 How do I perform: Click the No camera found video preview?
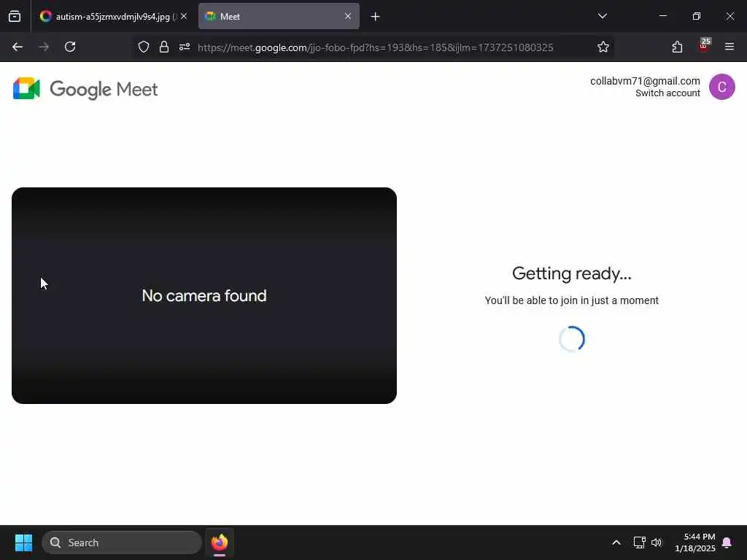click(x=204, y=295)
